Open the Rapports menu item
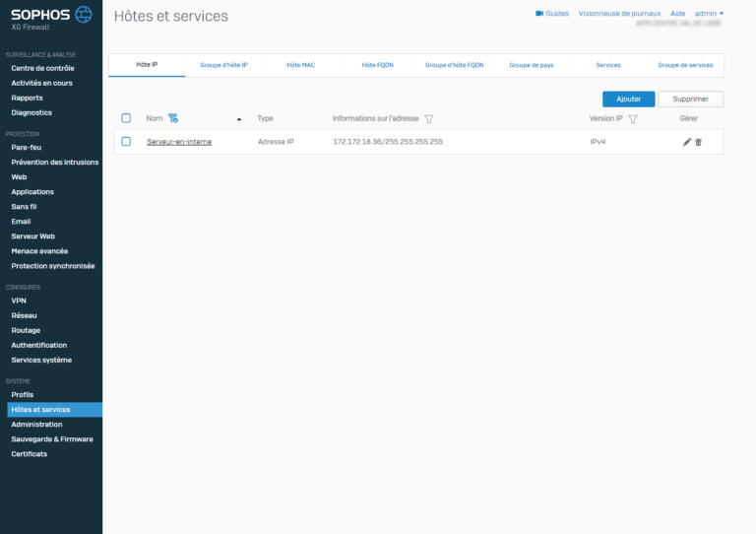This screenshot has width=756, height=534. point(27,98)
